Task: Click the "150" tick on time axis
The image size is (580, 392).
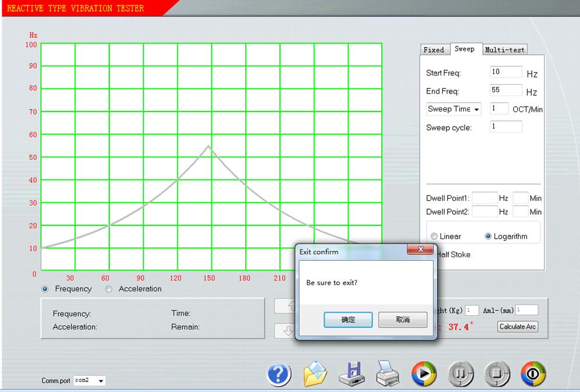Action: 209,278
